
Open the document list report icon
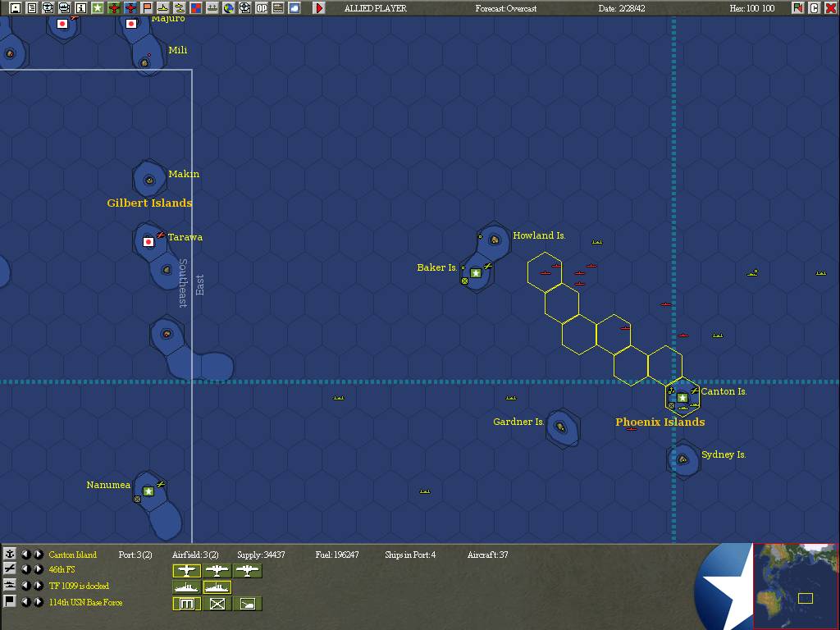pyautogui.click(x=32, y=7)
